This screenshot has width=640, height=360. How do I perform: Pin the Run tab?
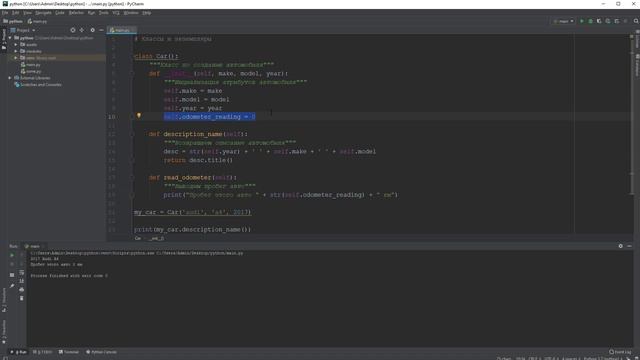coord(12,286)
